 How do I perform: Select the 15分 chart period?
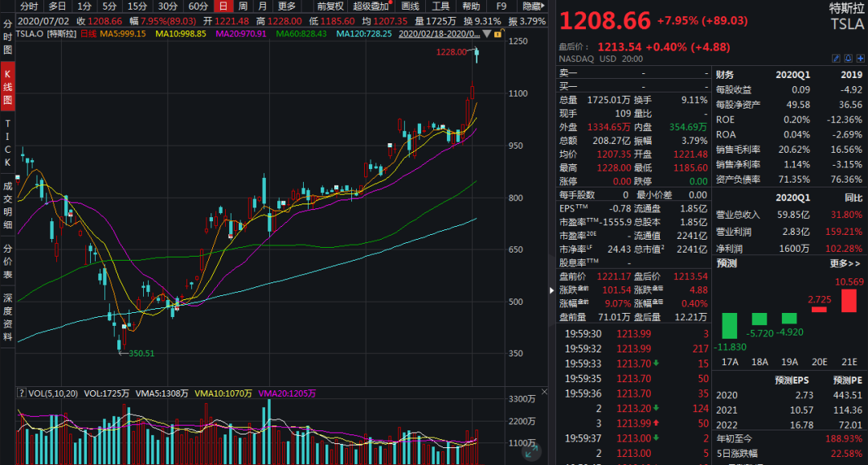(137, 6)
